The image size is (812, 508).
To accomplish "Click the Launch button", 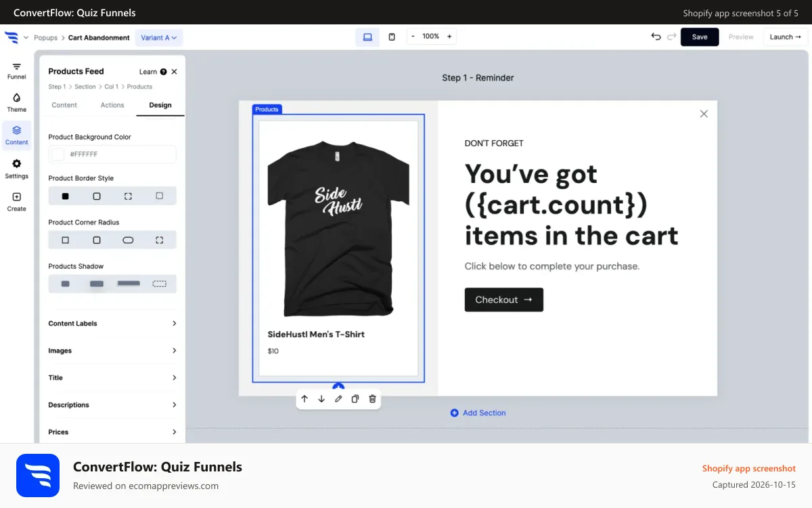I will 786,37.
